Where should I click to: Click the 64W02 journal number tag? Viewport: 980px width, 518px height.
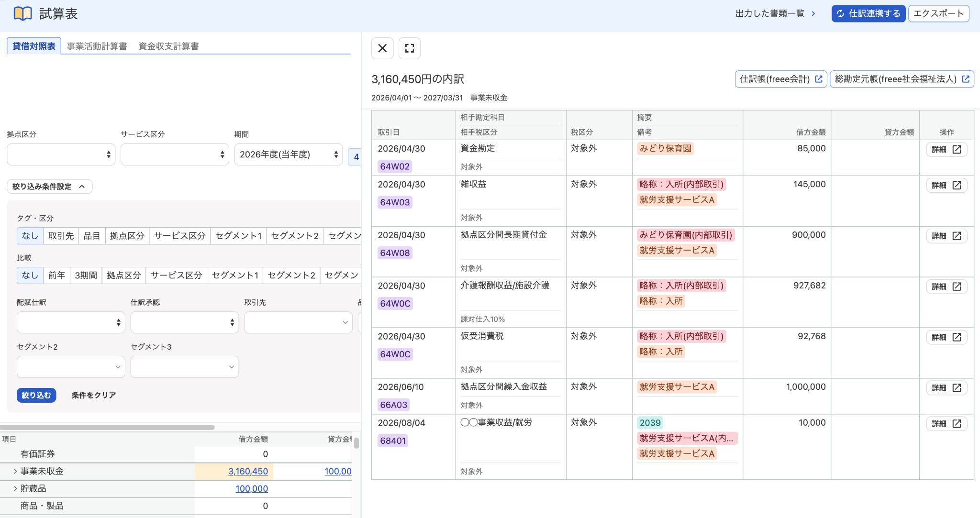tap(395, 166)
